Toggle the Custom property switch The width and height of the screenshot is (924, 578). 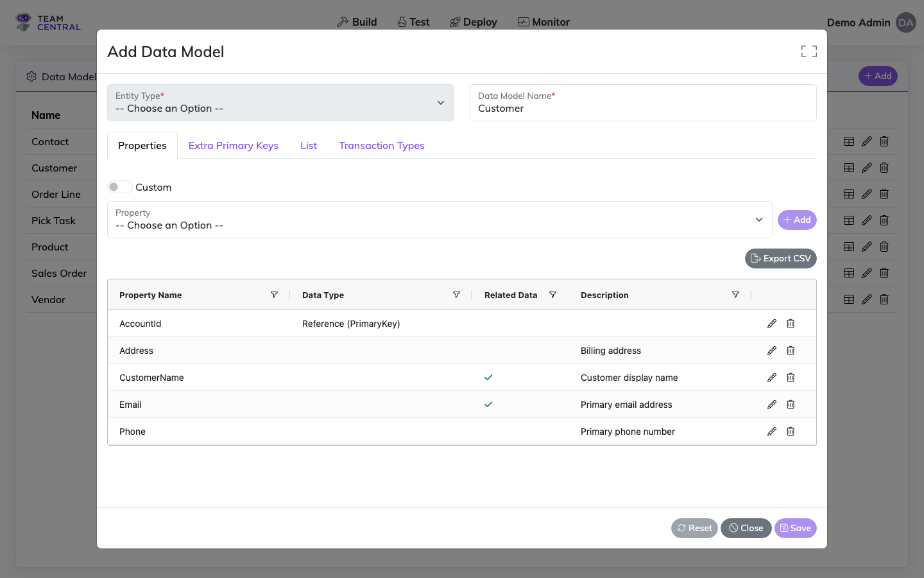click(x=119, y=187)
